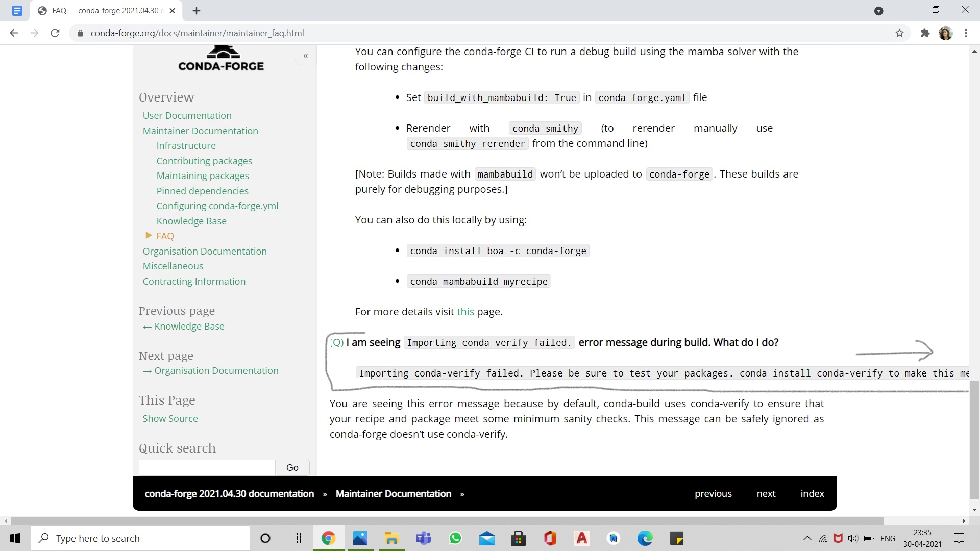Open Microsoft Store from taskbar
Viewport: 980px width, 551px height.
point(518,538)
